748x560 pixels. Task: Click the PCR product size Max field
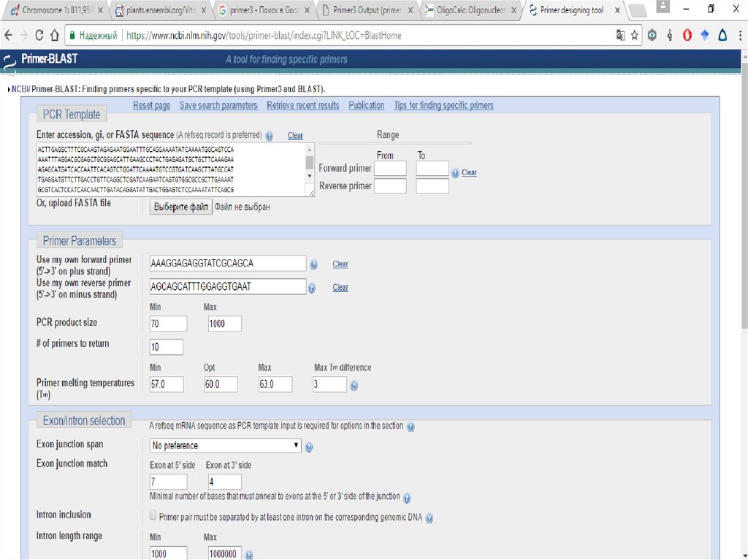tap(224, 324)
